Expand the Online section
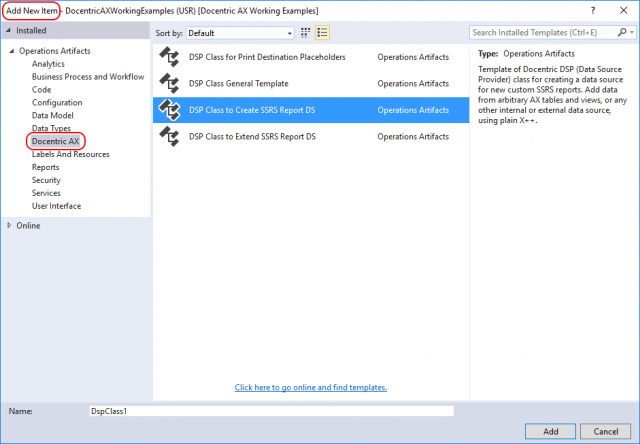This screenshot has width=640, height=444. point(9,225)
